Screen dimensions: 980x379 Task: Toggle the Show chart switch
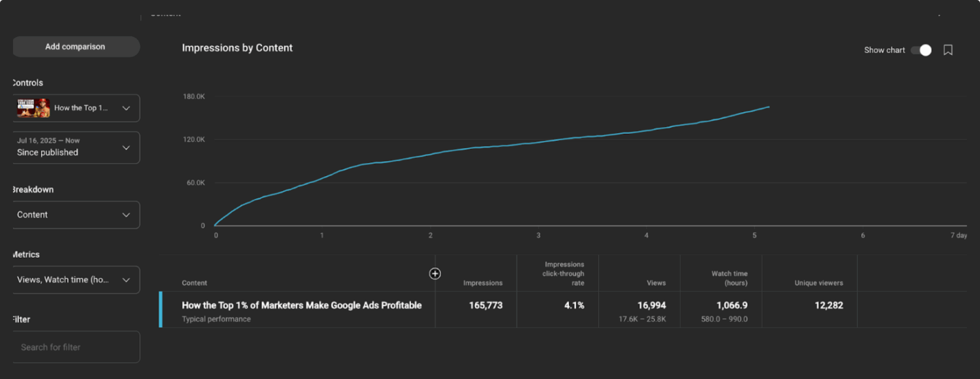tap(921, 50)
